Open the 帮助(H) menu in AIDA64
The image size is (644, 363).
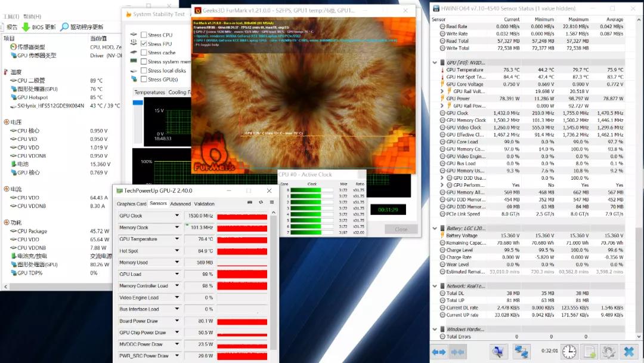pyautogui.click(x=32, y=17)
